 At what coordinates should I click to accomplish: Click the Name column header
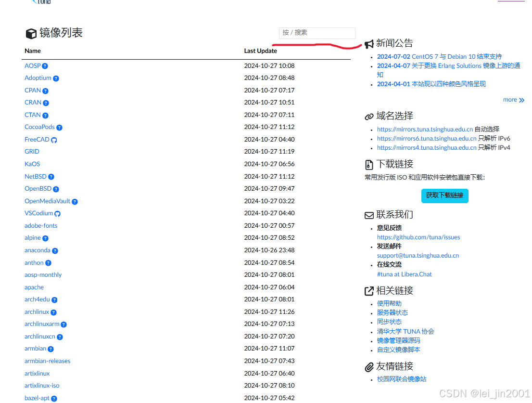33,51
